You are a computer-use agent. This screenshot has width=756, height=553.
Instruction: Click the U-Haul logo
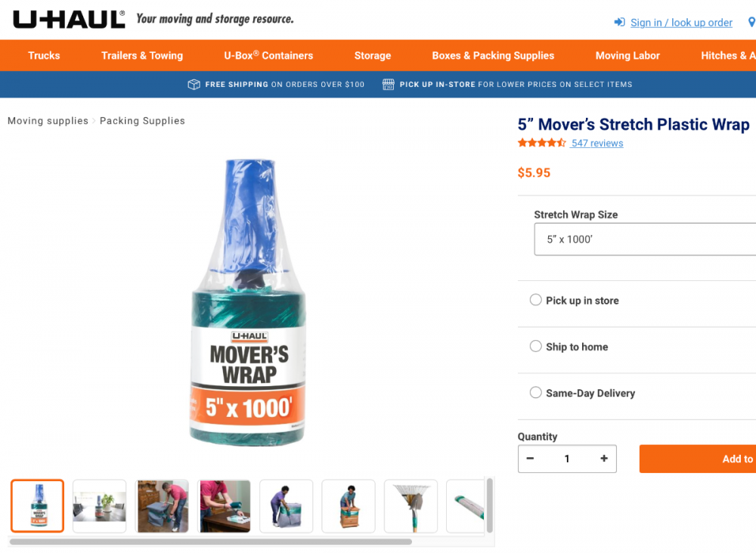pyautogui.click(x=69, y=20)
